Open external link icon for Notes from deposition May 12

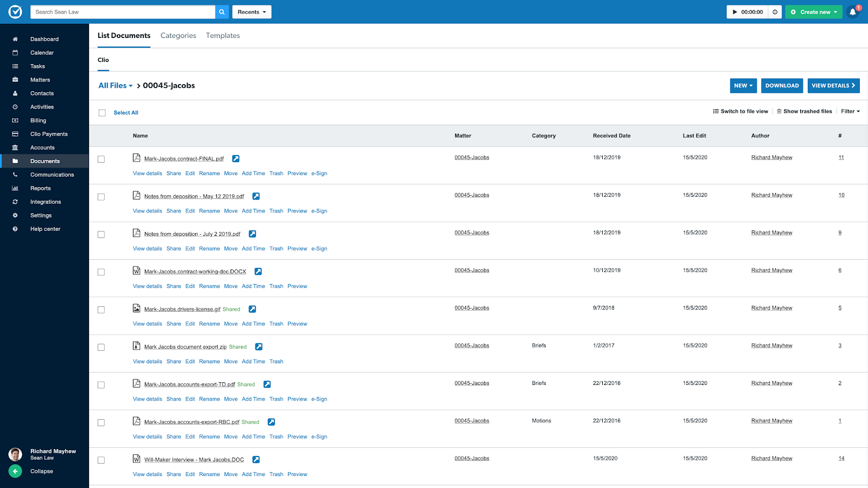tap(256, 196)
